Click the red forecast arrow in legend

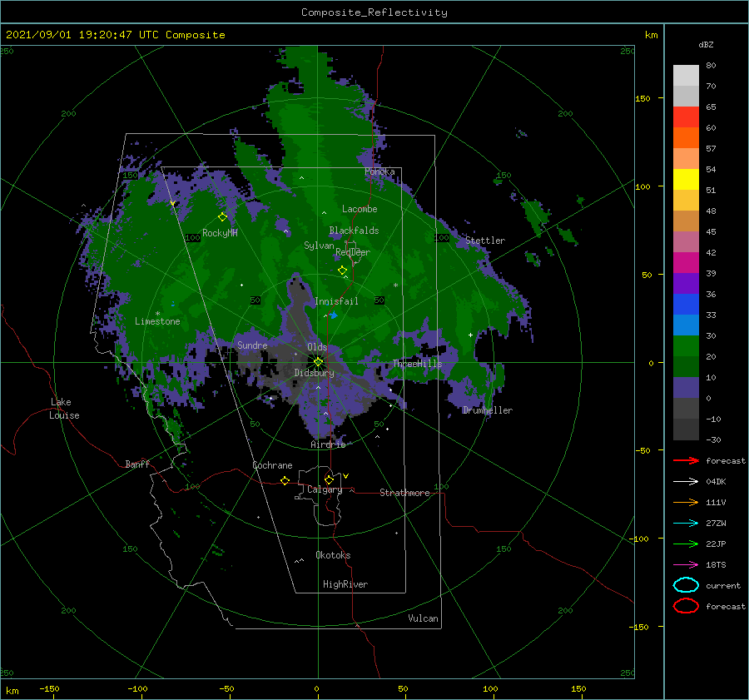[686, 460]
